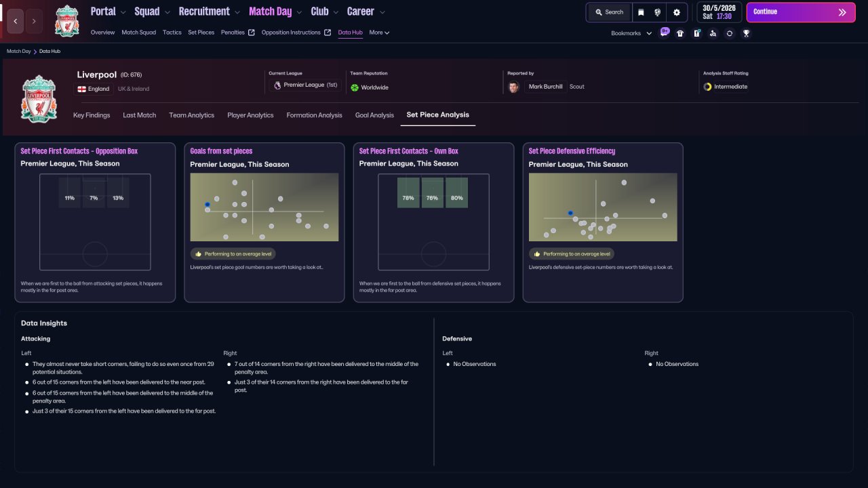The width and height of the screenshot is (868, 488).
Task: Select the Set Piece Analysis tab
Action: (438, 115)
